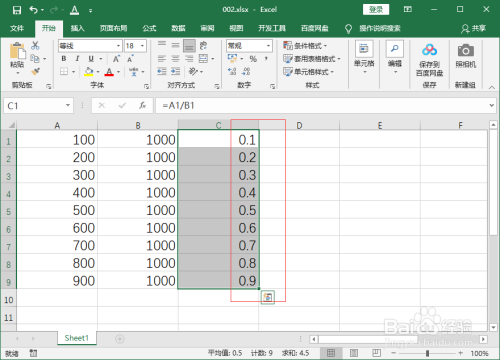
Task: Click the Paste clipboard icon
Action: point(17,51)
